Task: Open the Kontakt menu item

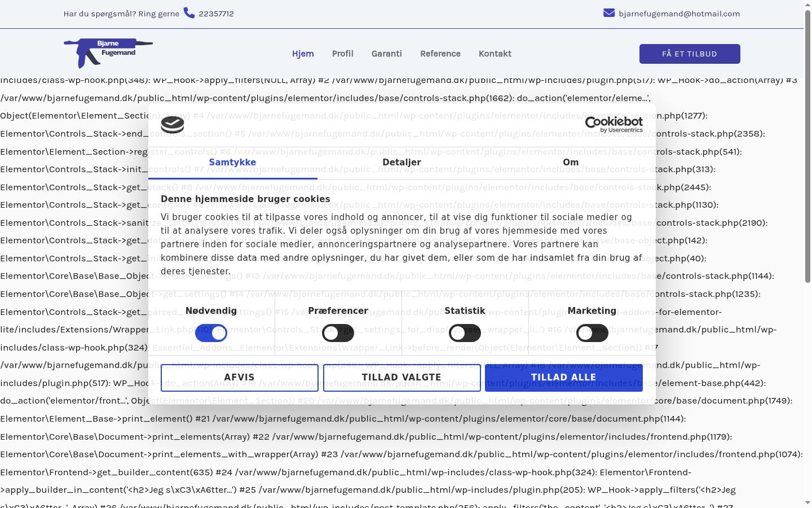Action: point(495,54)
